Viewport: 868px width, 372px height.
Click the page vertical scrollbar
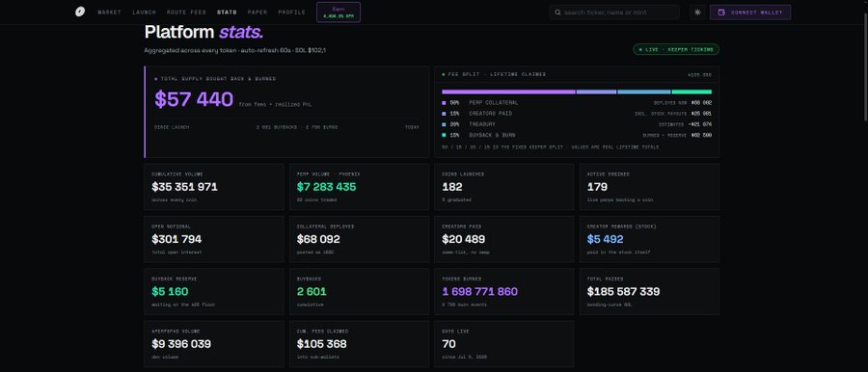[865, 66]
